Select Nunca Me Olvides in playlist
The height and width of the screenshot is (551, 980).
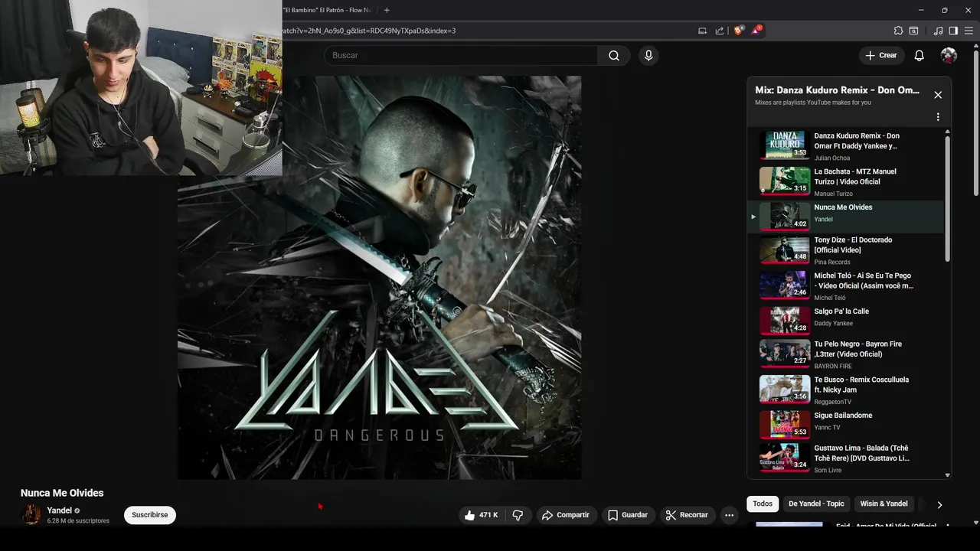(x=846, y=217)
